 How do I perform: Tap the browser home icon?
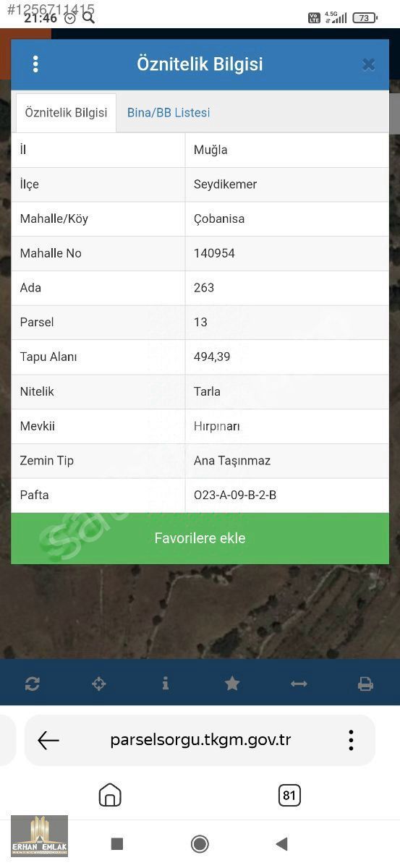pos(110,795)
